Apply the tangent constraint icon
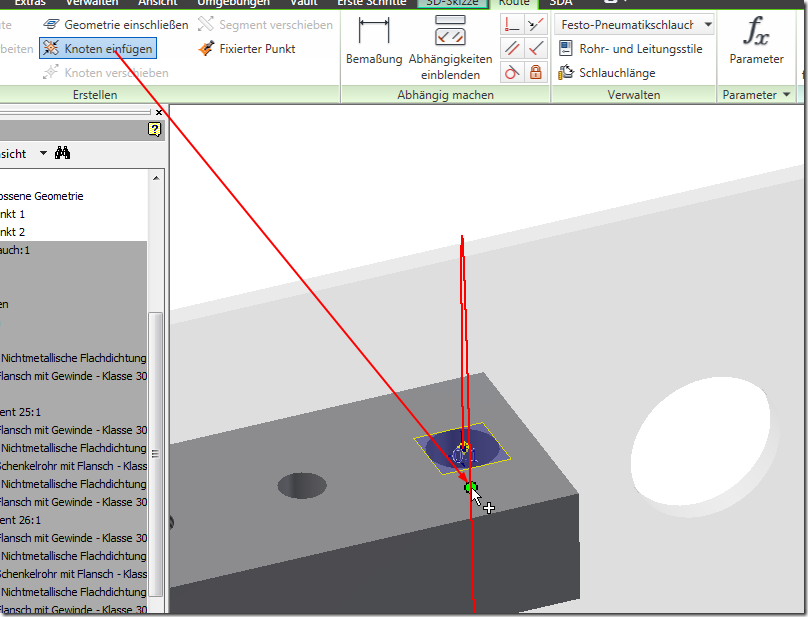 (x=512, y=72)
